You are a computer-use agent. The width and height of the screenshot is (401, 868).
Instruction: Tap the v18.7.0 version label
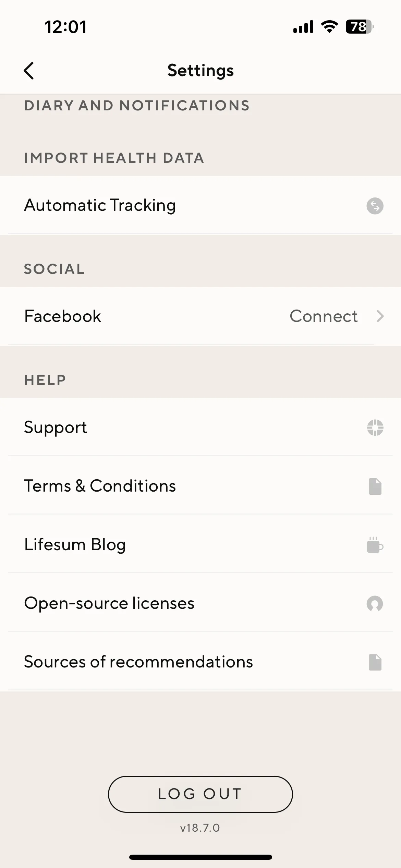200,828
